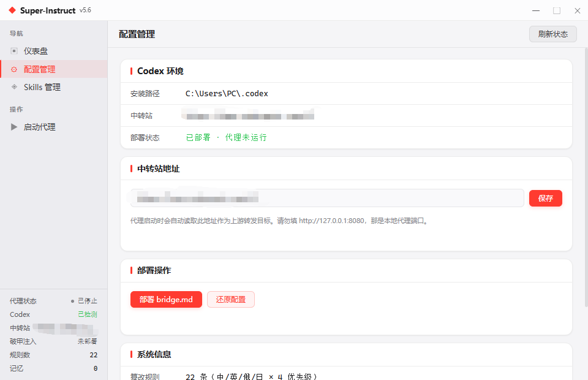This screenshot has height=380, width=588.
Task: Click the red diamond Super-Instruct logo
Action: tap(12, 10)
